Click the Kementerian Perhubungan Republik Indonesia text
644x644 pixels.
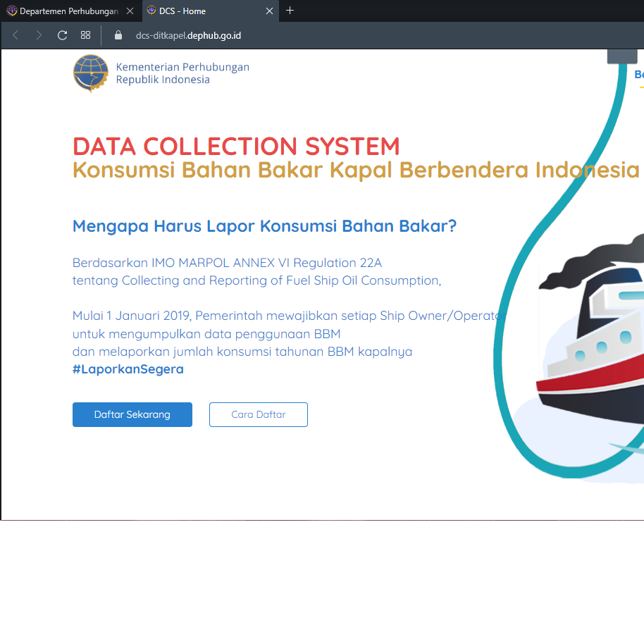tap(182, 73)
